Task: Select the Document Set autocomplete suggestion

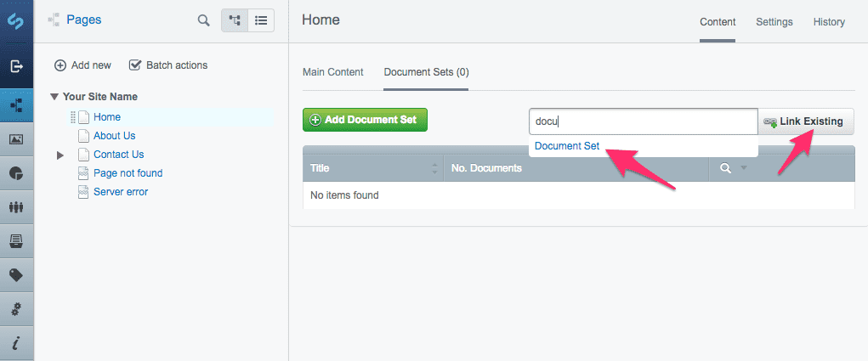Action: [567, 146]
